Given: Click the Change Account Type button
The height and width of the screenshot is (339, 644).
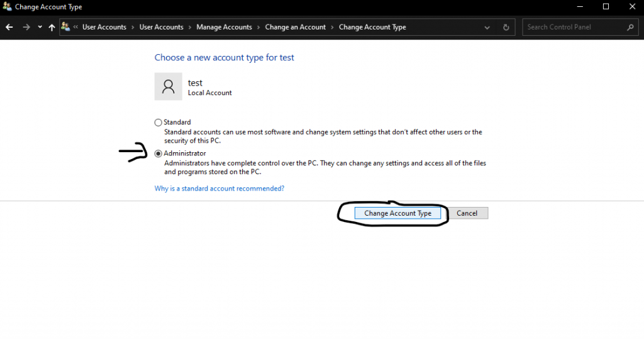Looking at the screenshot, I should click(397, 213).
